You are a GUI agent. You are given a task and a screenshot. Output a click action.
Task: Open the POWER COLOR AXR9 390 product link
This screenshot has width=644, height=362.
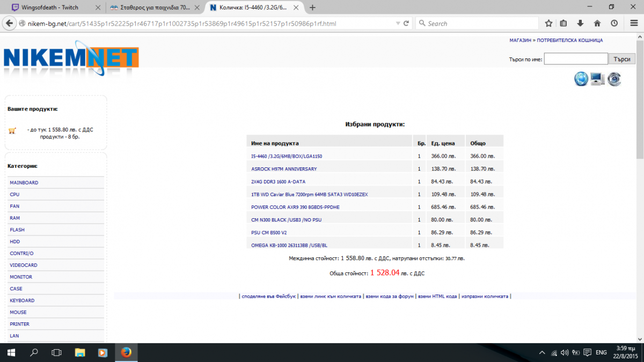[x=295, y=207]
